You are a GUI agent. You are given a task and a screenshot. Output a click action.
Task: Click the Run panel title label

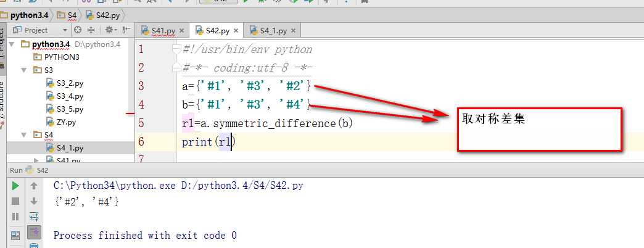click(16, 170)
